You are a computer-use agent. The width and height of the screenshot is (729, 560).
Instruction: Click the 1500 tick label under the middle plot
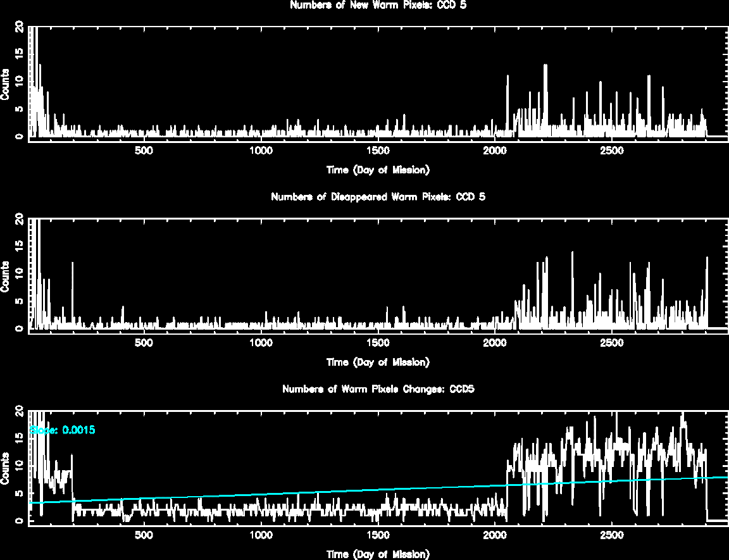coord(378,342)
